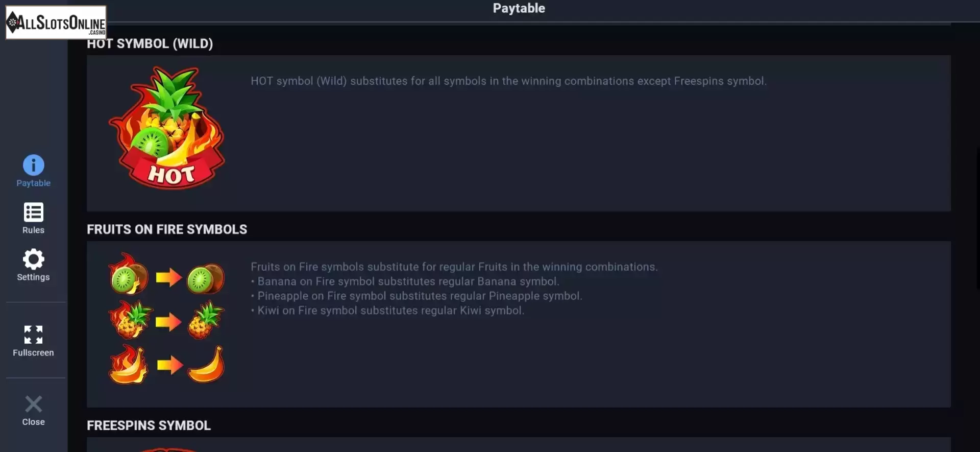980x452 pixels.
Task: Click the regular Pineapple symbol
Action: (206, 320)
